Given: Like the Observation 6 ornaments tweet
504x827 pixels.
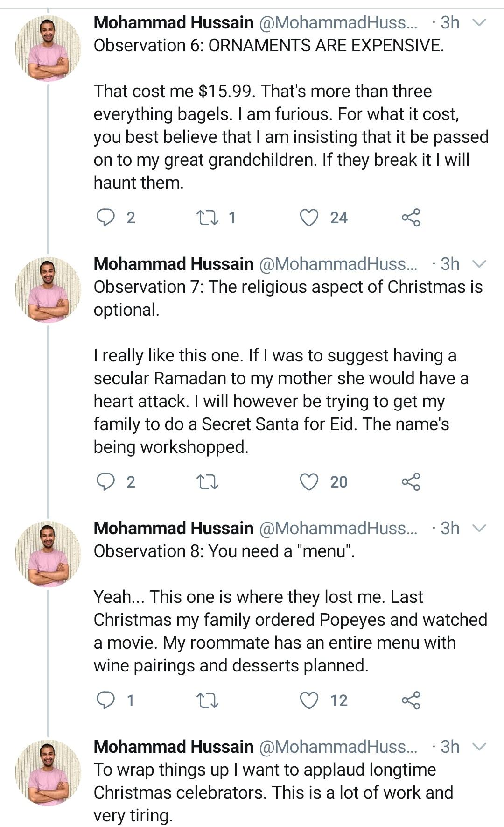Looking at the screenshot, I should click(x=308, y=218).
